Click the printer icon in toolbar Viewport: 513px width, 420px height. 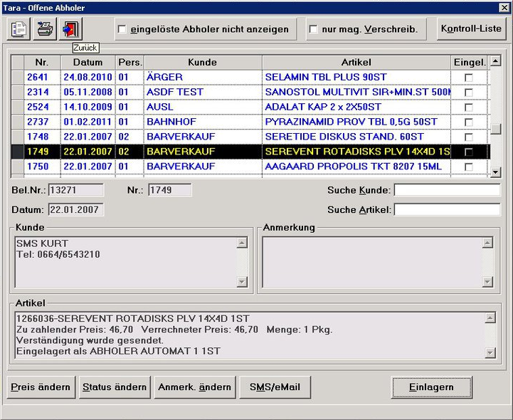pyautogui.click(x=45, y=29)
